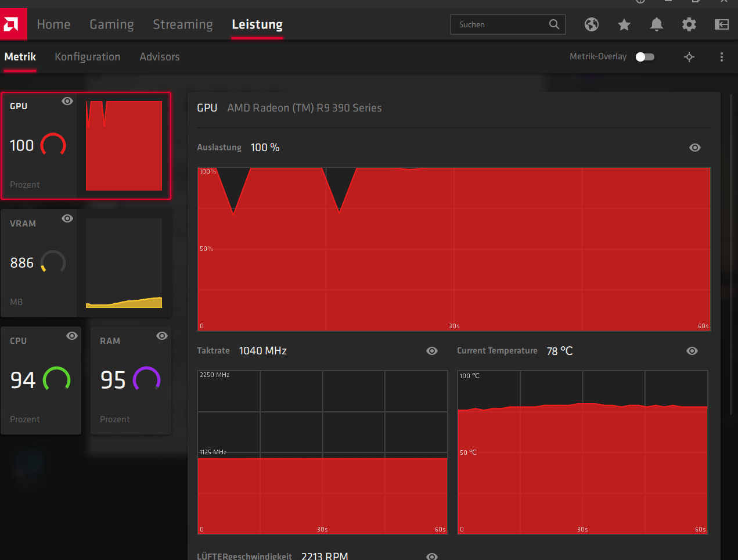The width and height of the screenshot is (738, 560).
Task: Click the AMD Radeon (TM) R9 390 Series text
Action: 304,108
